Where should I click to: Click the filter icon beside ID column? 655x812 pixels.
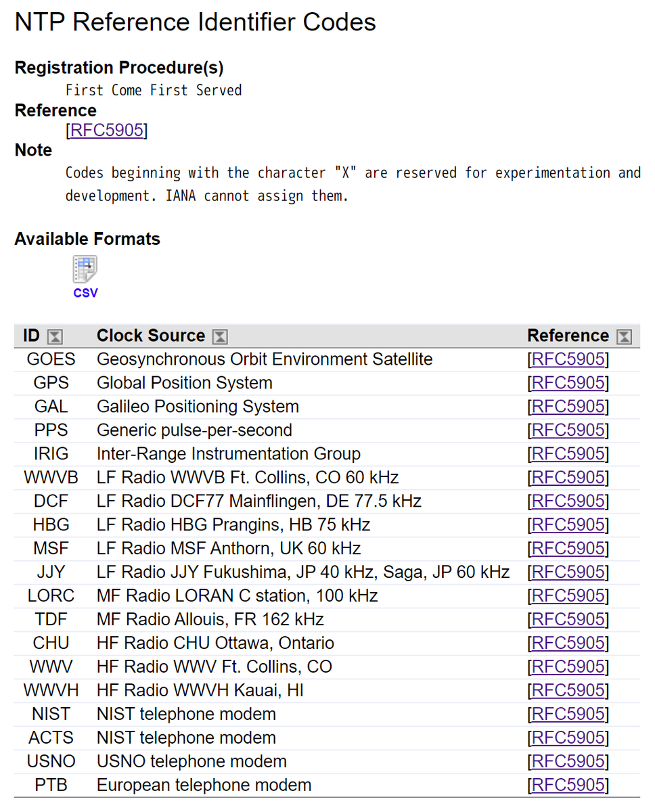tap(55, 336)
